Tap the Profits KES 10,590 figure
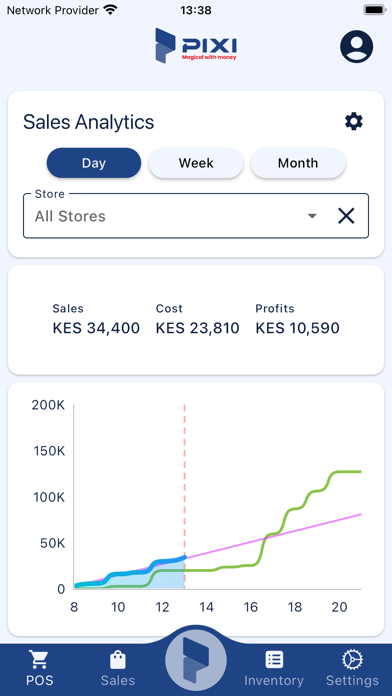The image size is (392, 696). [297, 328]
